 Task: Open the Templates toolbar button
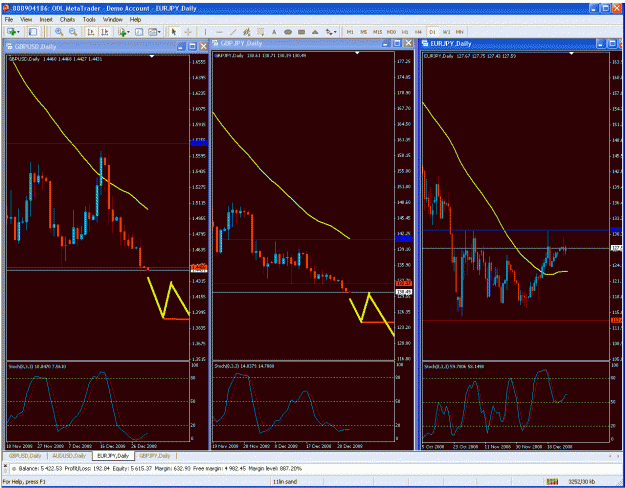[152, 32]
